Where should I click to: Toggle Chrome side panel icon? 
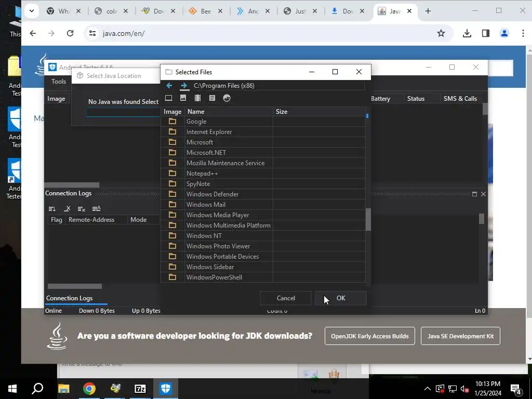pos(486,33)
